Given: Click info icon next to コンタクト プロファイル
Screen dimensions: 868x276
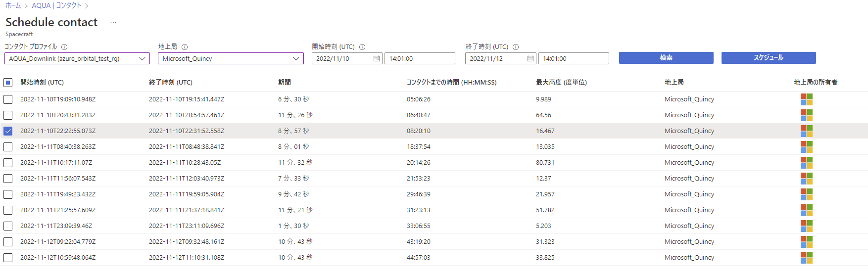Looking at the screenshot, I should [64, 47].
